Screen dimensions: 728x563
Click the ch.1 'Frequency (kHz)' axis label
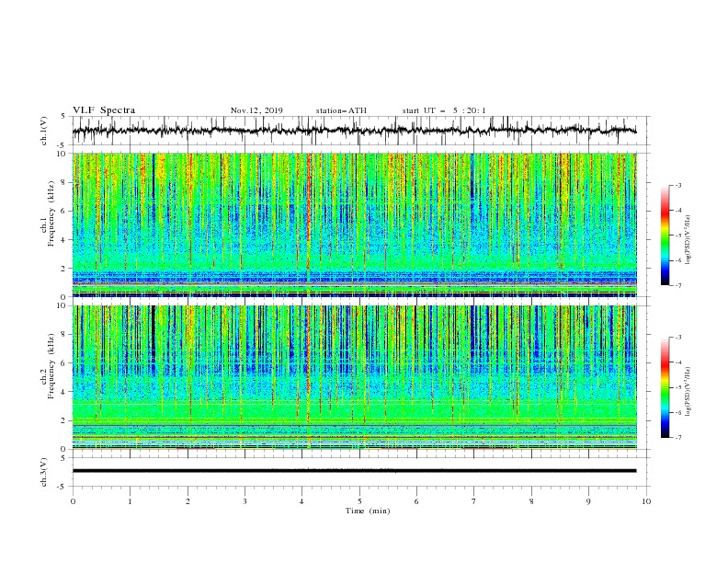pos(52,213)
